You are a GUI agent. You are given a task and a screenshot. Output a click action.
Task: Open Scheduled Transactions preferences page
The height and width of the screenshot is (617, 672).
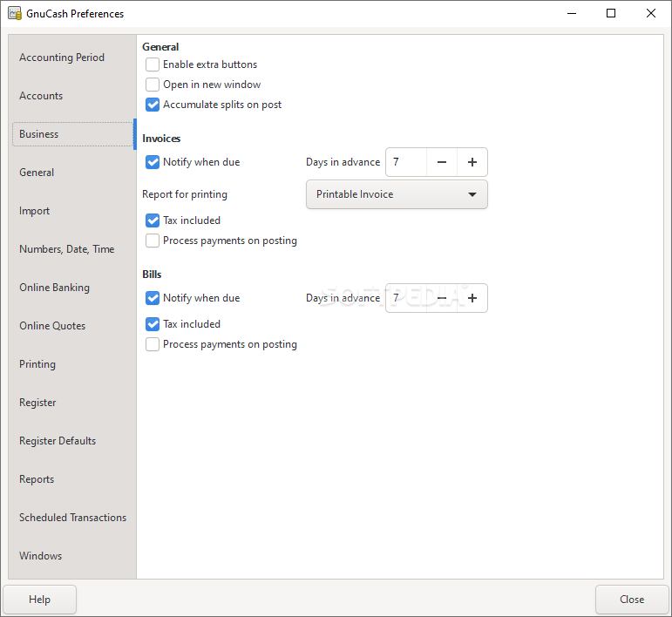click(73, 518)
